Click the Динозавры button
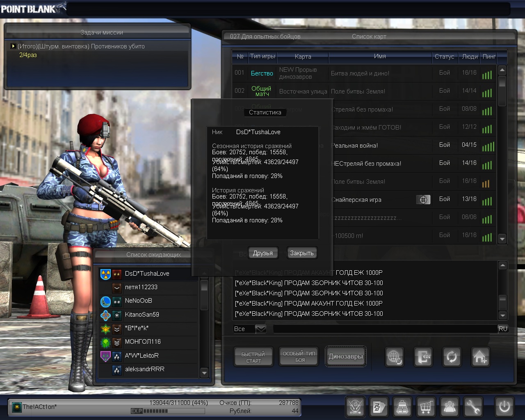 click(x=346, y=356)
